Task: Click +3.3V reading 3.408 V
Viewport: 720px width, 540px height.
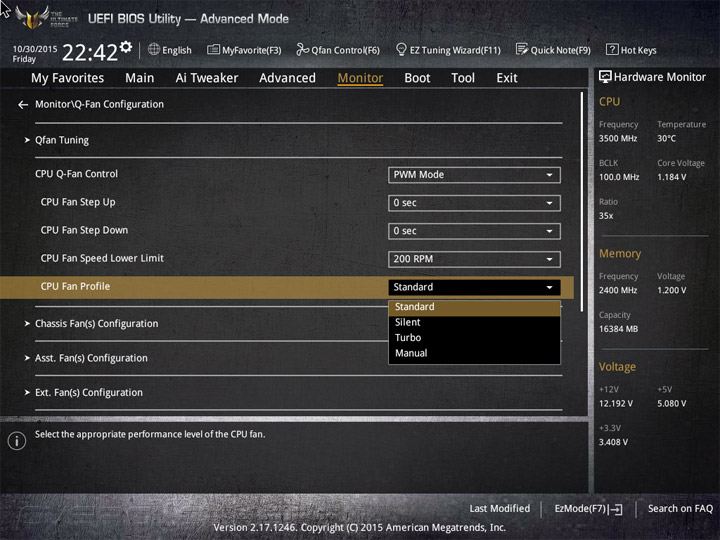Action: tap(613, 442)
